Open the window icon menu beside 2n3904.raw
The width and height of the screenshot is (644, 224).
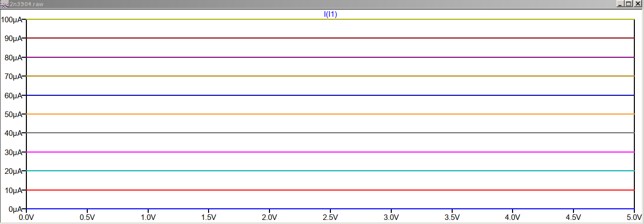[5, 4]
